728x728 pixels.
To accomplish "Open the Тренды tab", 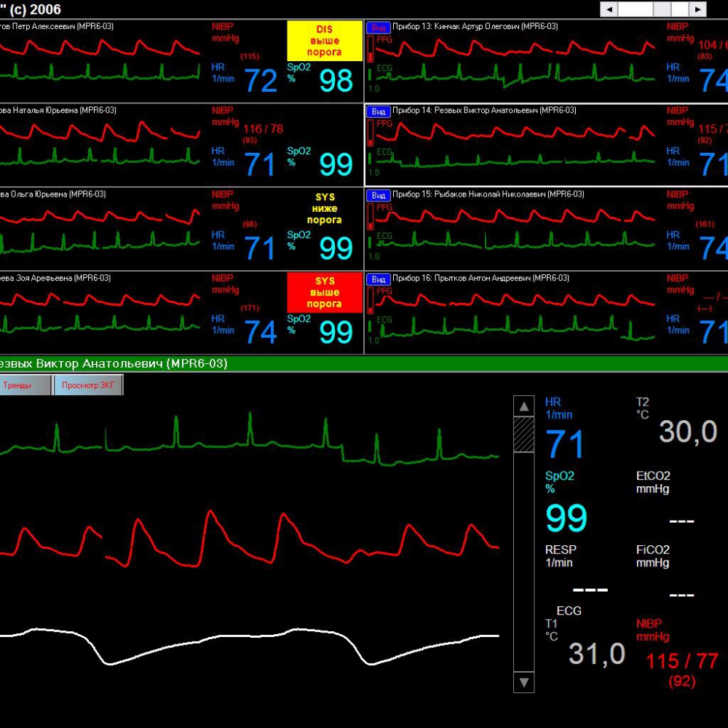I will pos(25,386).
